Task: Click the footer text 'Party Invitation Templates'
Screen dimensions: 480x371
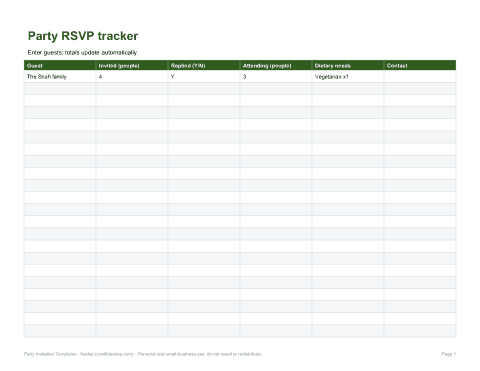Action: pyautogui.click(x=50, y=354)
